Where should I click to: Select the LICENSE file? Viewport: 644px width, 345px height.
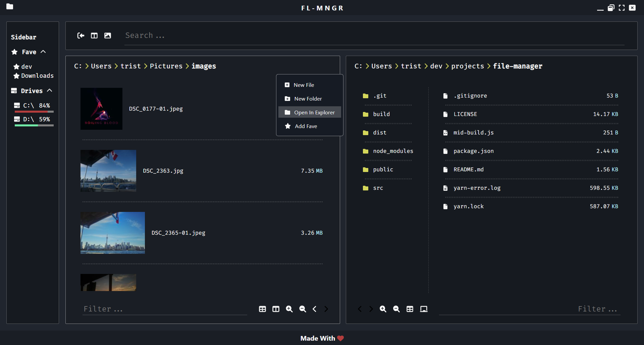coord(530,114)
